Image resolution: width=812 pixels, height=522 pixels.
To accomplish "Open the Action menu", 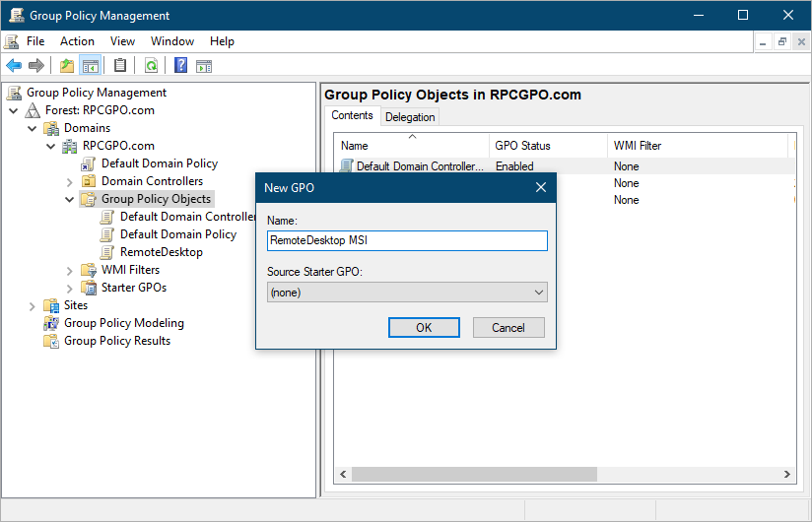I will coord(77,41).
